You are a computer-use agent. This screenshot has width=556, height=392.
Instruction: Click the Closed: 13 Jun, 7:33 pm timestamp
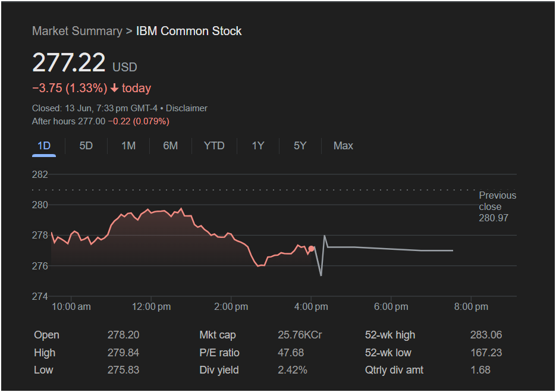tap(95, 108)
